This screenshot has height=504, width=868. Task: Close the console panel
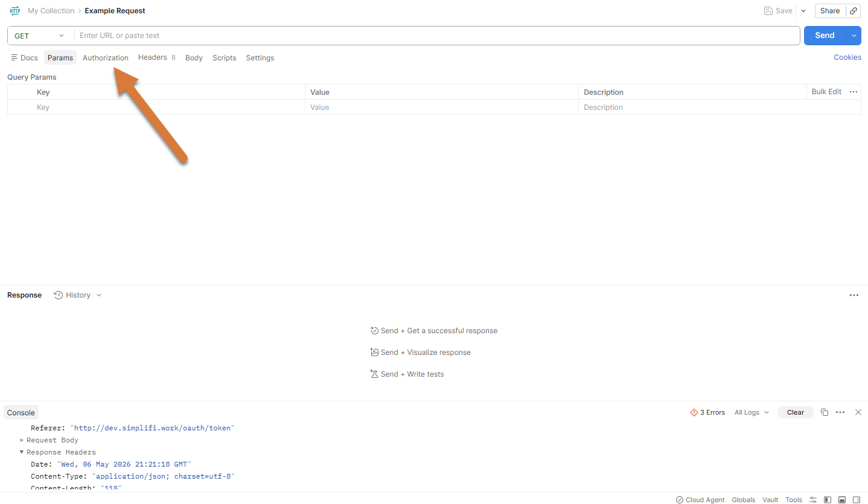click(x=858, y=413)
